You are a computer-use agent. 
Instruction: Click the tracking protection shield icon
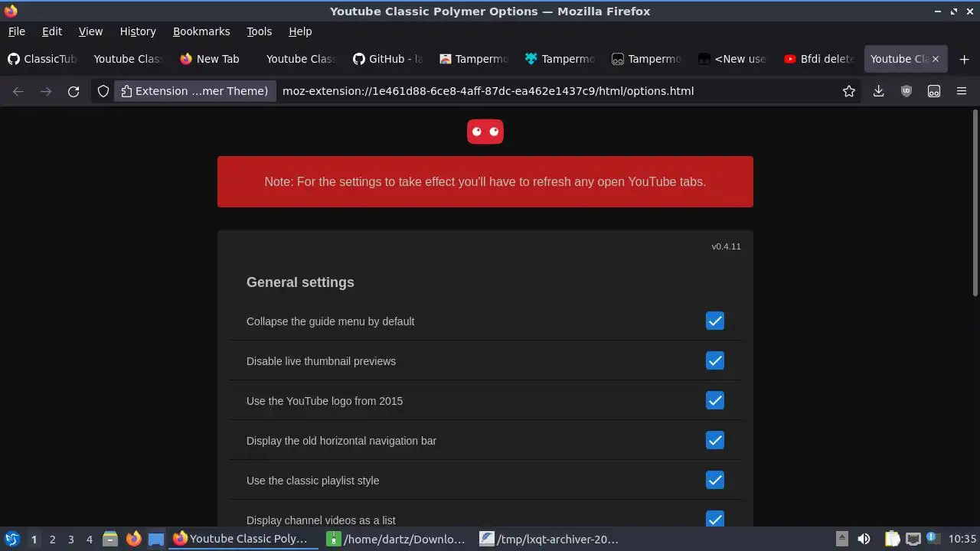[103, 91]
